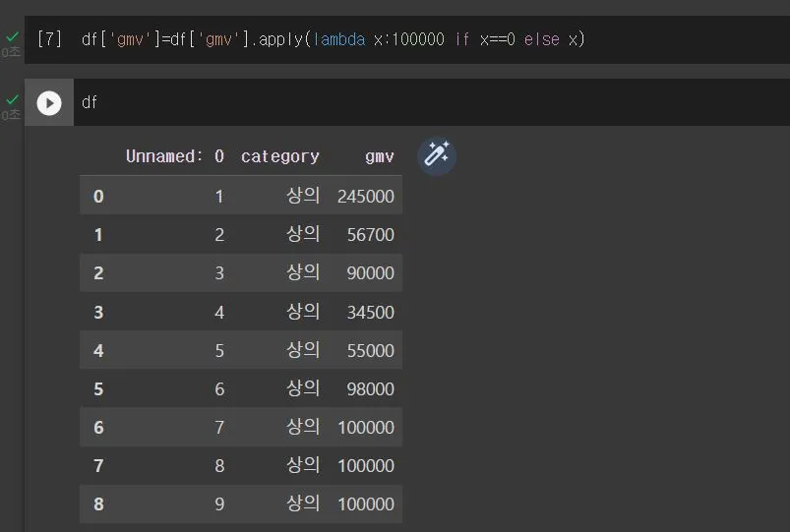Viewport: 790px width, 532px height.
Task: Click row index 1 in the dataframe
Action: pos(98,235)
